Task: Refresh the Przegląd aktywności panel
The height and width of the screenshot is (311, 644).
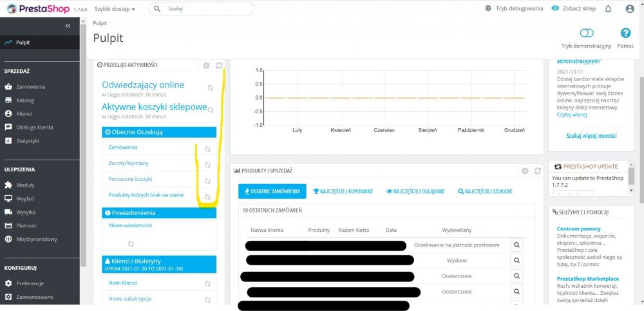Action: coord(219,65)
